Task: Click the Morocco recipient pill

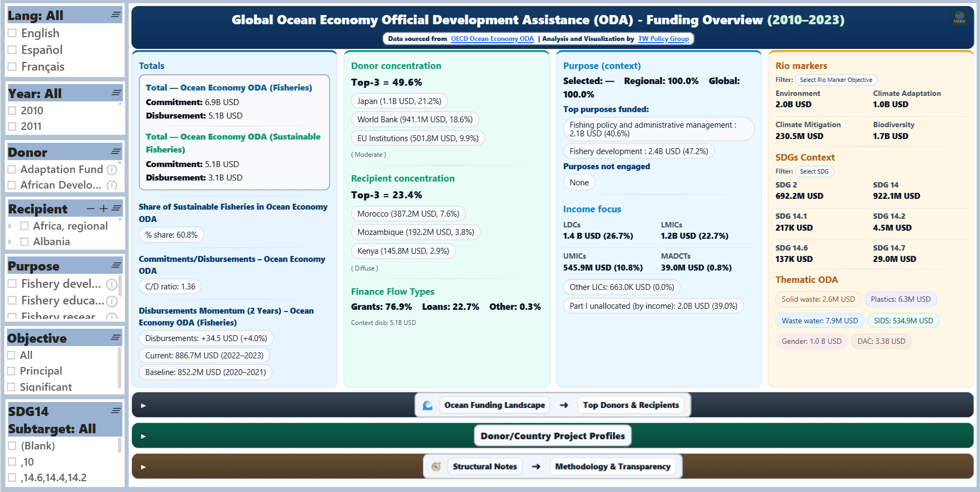Action: click(408, 214)
